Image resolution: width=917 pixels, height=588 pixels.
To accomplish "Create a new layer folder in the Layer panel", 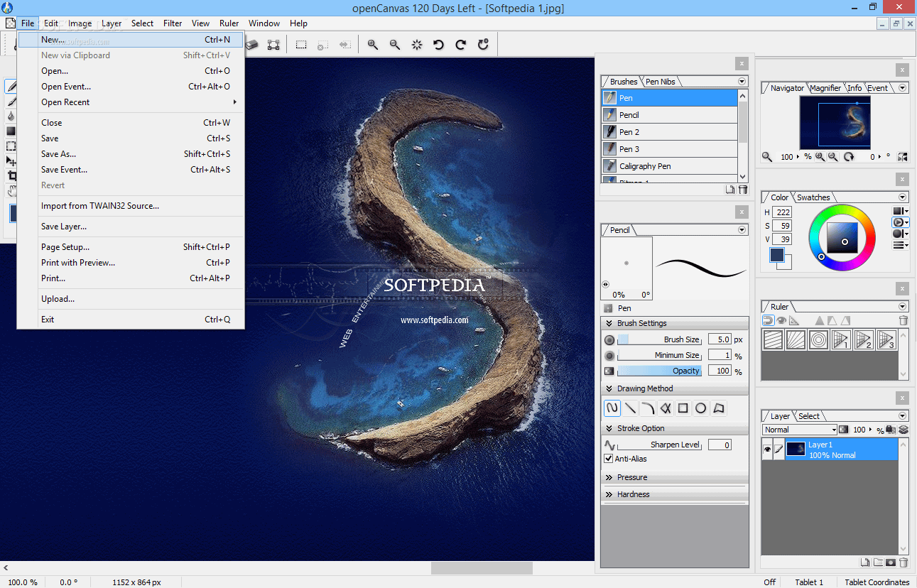I will tap(878, 562).
